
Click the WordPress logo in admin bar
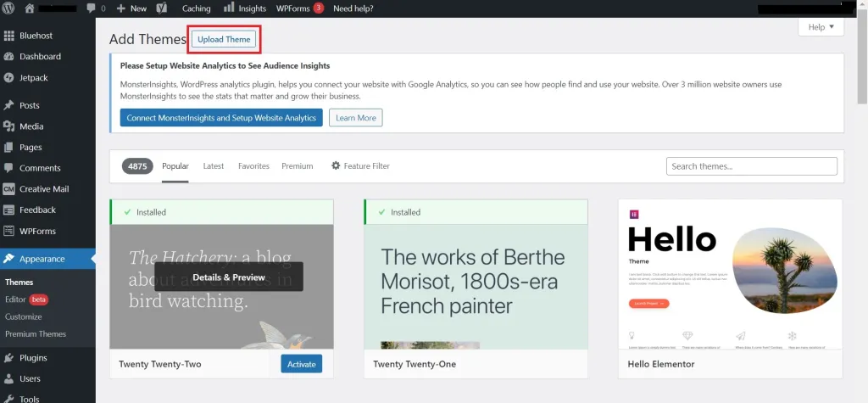point(8,8)
